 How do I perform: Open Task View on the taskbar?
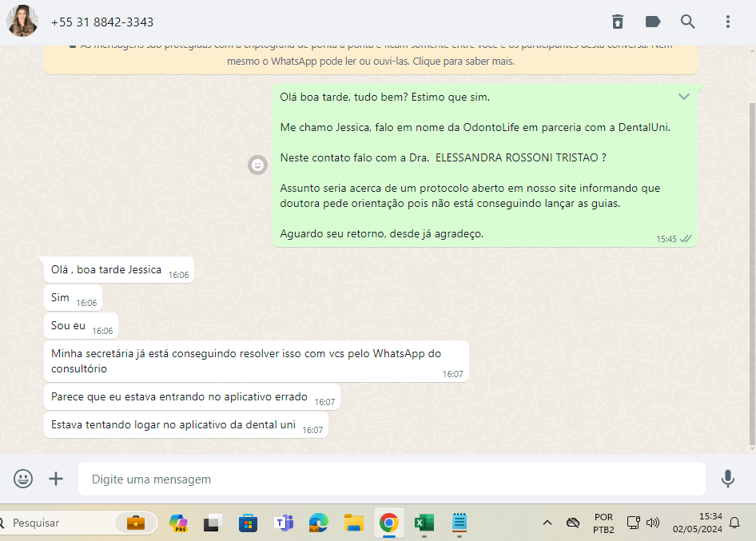tap(213, 523)
